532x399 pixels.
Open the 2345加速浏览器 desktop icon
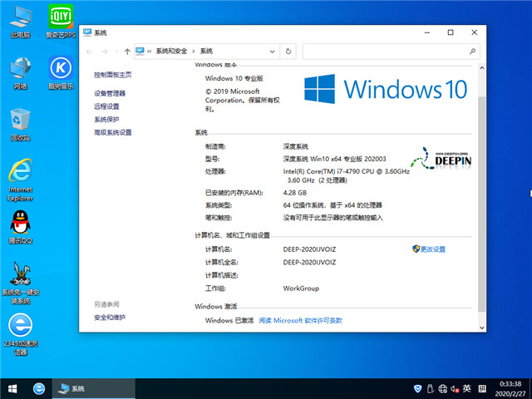(x=20, y=334)
